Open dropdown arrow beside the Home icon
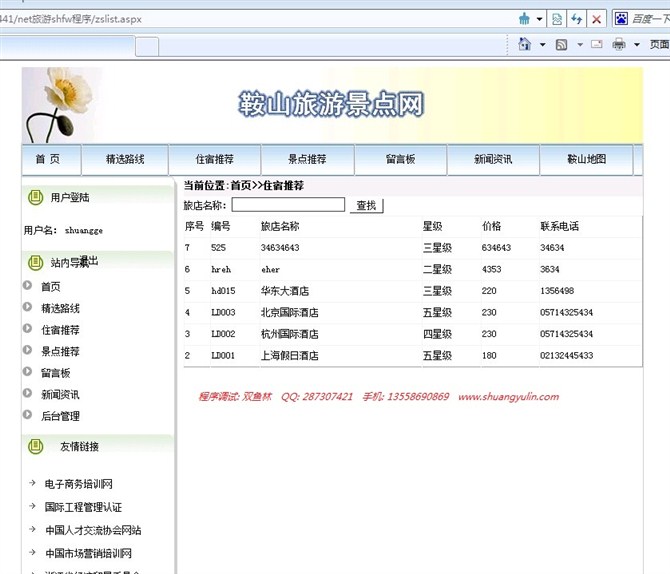Image resolution: width=670 pixels, height=574 pixels. (x=543, y=45)
